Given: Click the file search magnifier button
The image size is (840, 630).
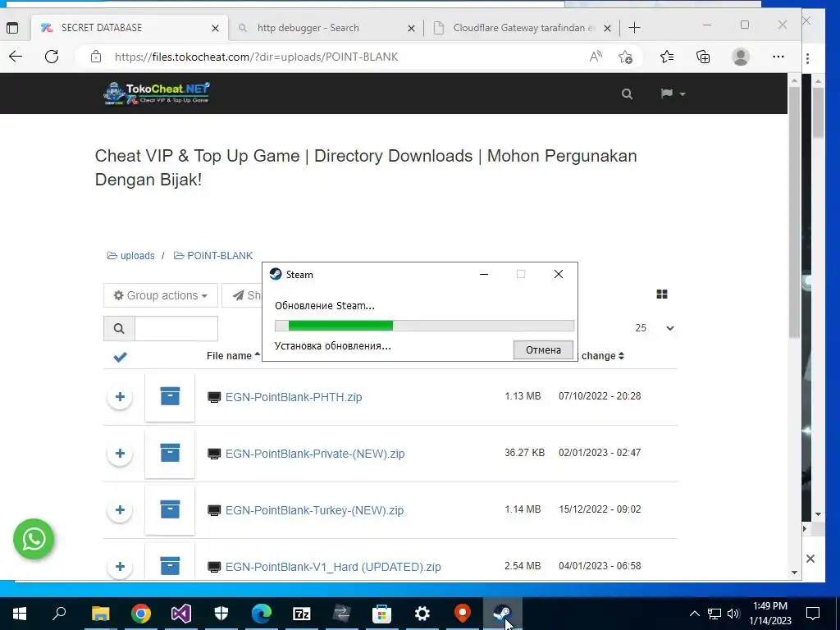Looking at the screenshot, I should tap(119, 328).
